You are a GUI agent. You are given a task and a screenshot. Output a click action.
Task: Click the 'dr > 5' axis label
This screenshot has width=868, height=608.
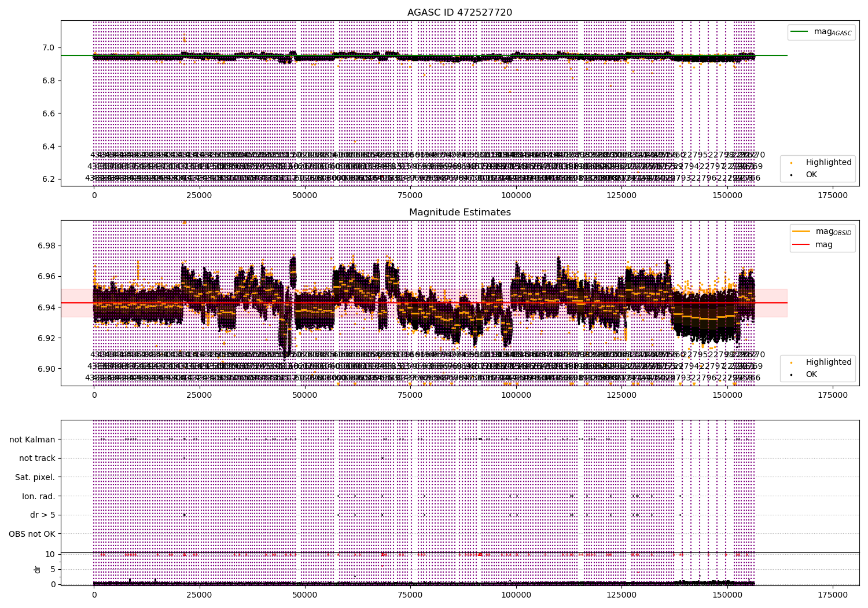tap(43, 515)
